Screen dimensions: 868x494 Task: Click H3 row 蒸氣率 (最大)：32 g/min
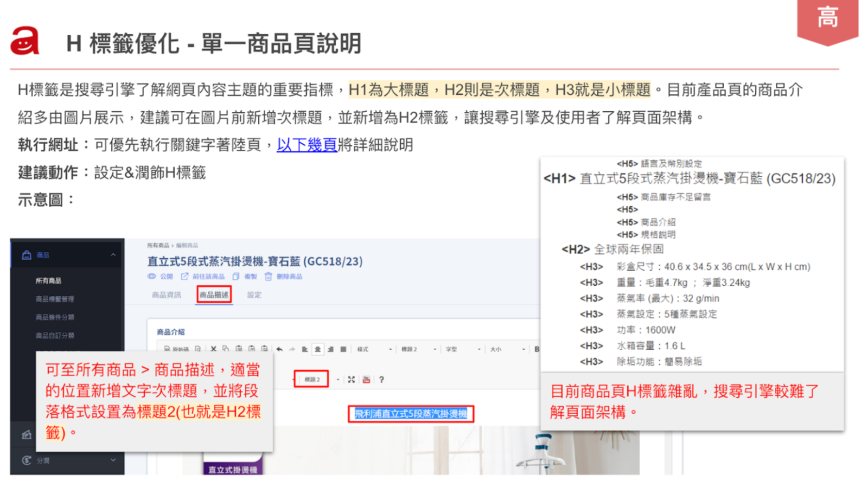coord(668,298)
